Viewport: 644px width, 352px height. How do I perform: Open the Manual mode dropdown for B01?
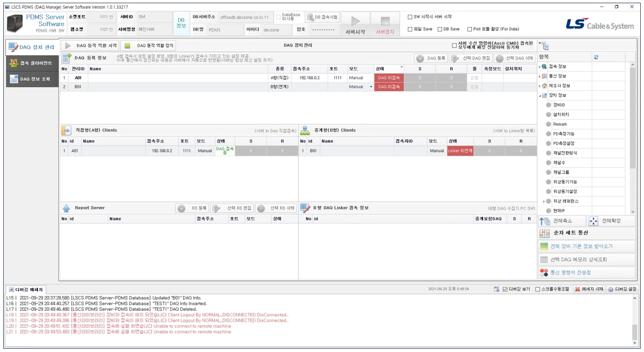pyautogui.click(x=371, y=87)
